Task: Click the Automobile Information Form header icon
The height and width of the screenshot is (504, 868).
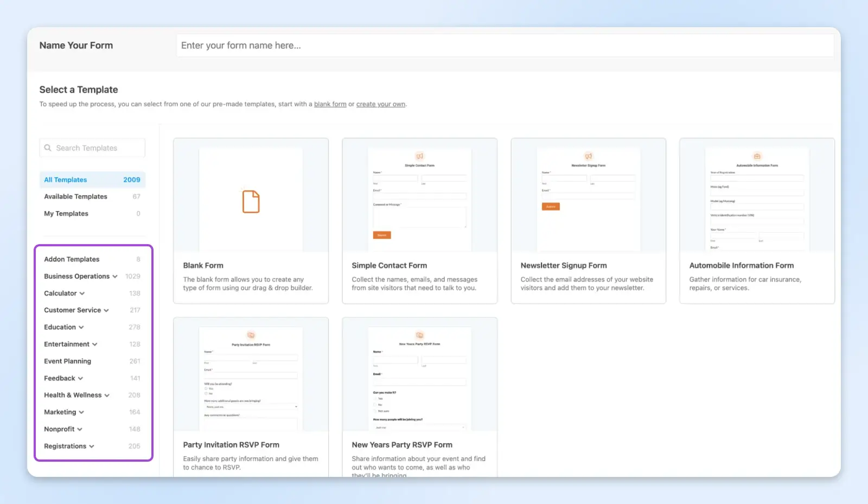Action: 757,156
